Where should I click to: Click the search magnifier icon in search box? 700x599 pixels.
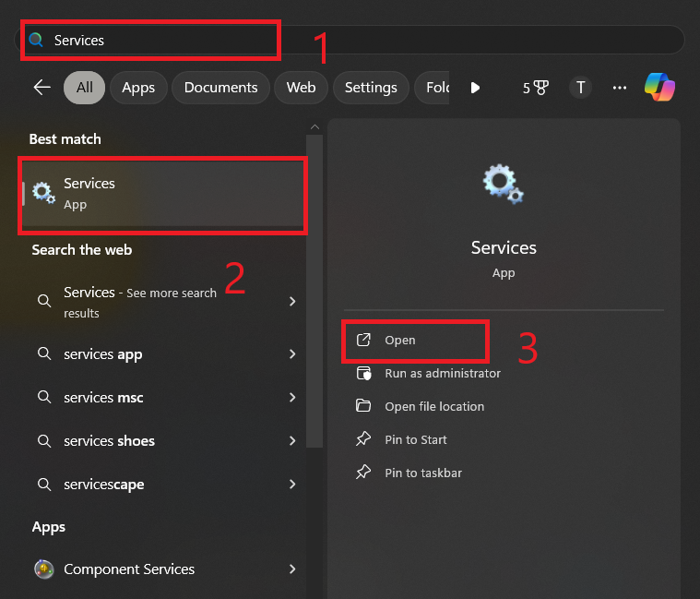[36, 41]
